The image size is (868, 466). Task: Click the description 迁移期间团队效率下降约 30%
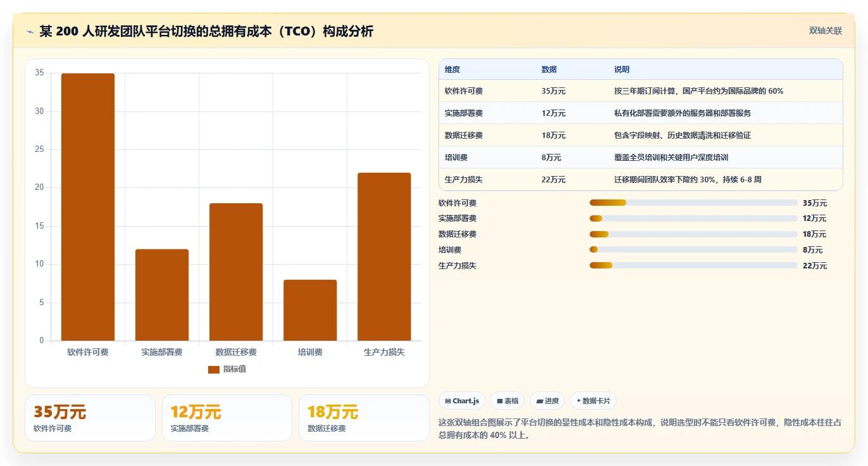688,180
